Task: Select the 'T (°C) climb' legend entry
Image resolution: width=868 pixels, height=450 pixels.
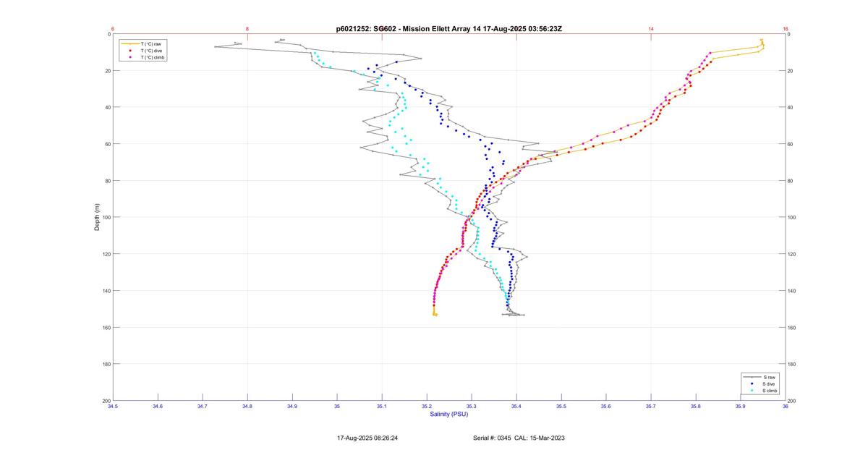Action: (x=144, y=57)
